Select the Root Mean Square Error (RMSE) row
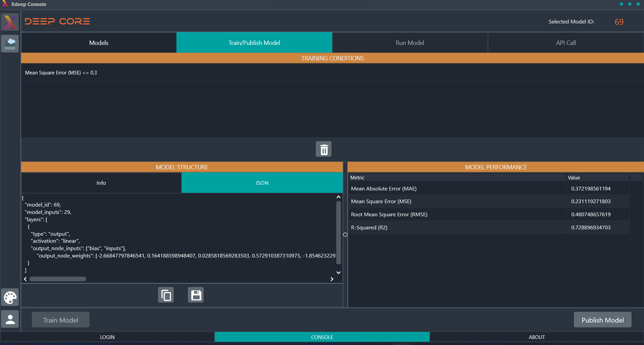This screenshot has width=644, height=345. [x=489, y=215]
